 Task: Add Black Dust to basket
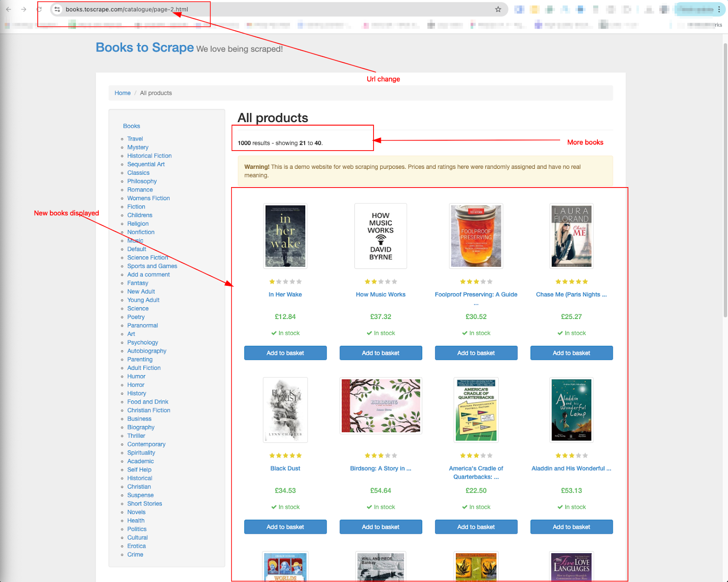click(x=285, y=527)
